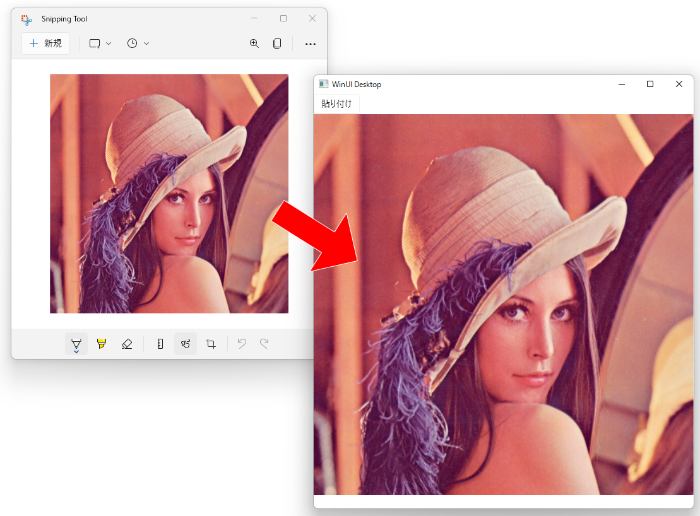This screenshot has height=516, width=700.
Task: Expand the snip mode dropdown chevron
Action: click(108, 43)
